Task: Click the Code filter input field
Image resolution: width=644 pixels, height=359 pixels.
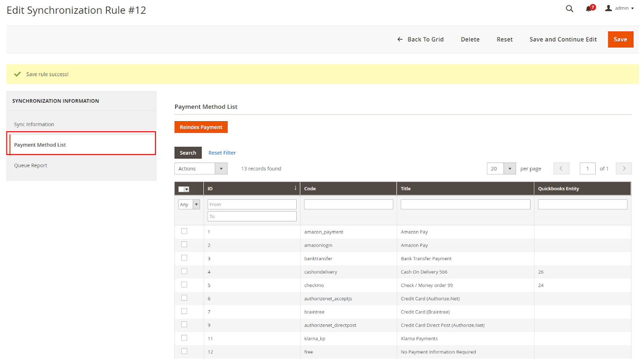Action: coord(348,204)
